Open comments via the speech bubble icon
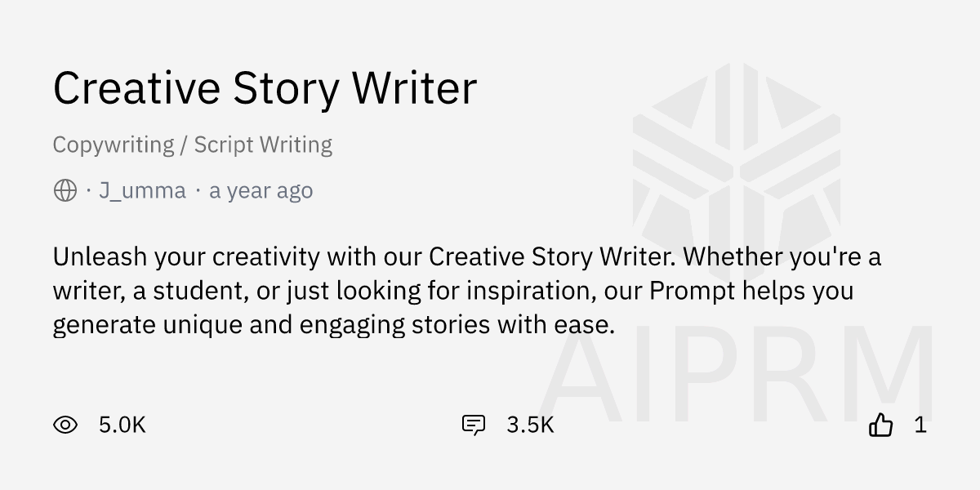The image size is (980, 490). [474, 425]
